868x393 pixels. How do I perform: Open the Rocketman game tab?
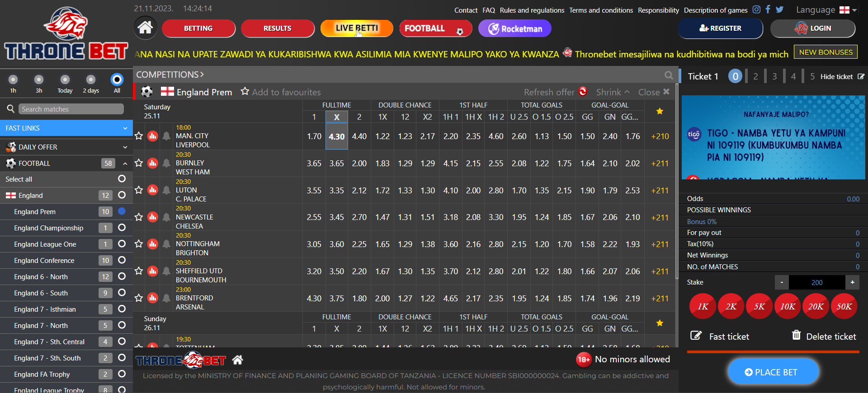pos(515,28)
